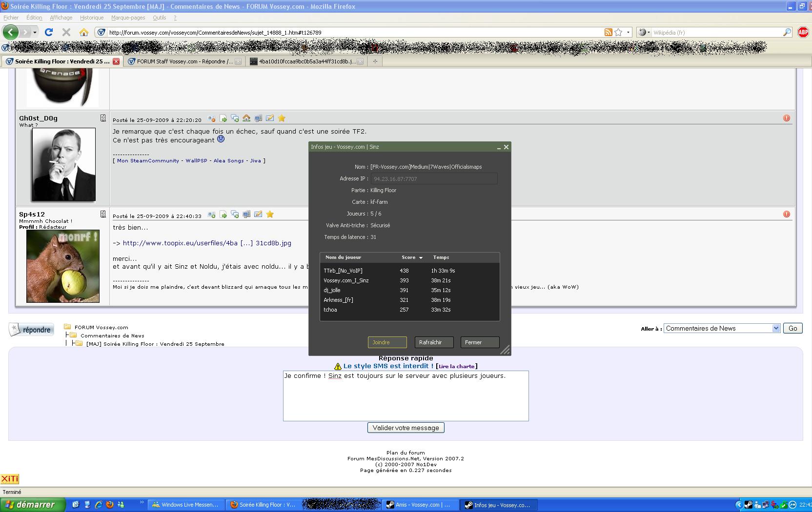This screenshot has width=812, height=512.
Task: Open the Mon SteamCommunity signature link
Action: [x=148, y=160]
